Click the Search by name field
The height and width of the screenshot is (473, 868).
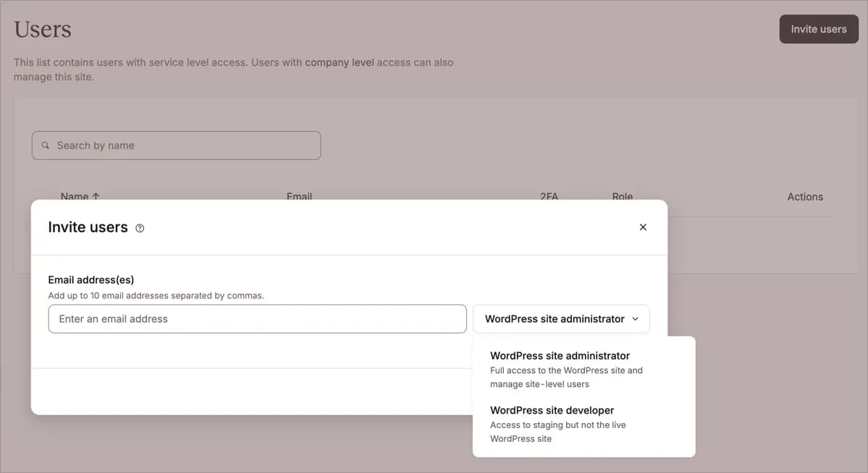[176, 145]
